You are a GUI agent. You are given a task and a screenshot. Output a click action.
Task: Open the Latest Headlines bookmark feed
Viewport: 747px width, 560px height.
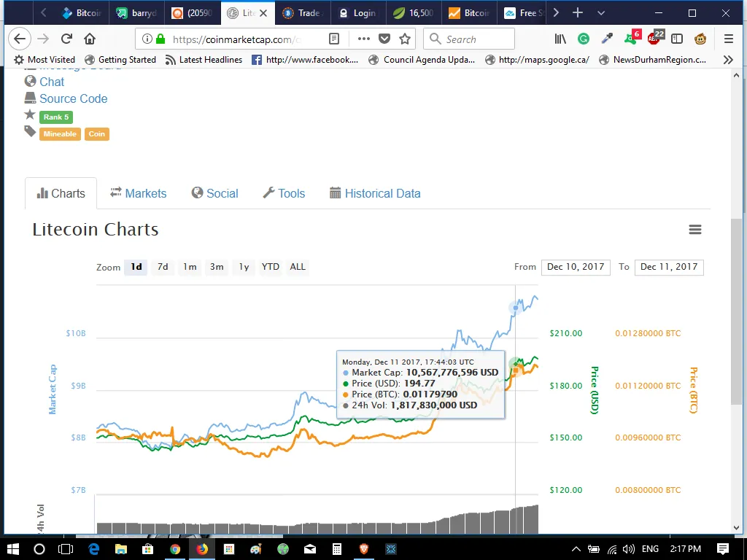coord(204,60)
